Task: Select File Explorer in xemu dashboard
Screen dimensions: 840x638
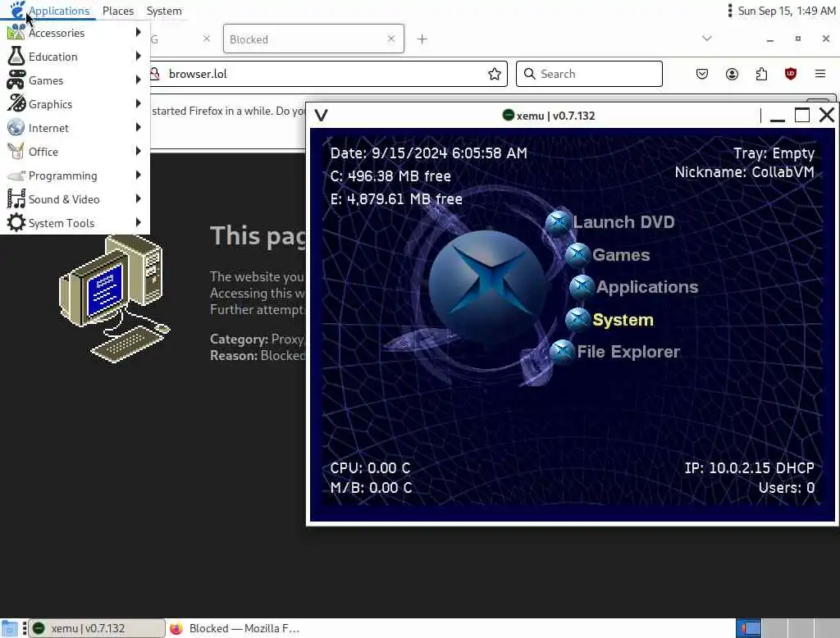Action: point(628,352)
